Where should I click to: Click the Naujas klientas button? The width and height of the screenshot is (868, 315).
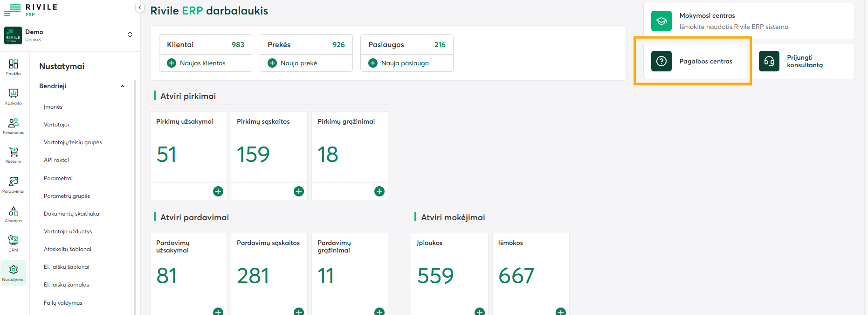(x=197, y=63)
